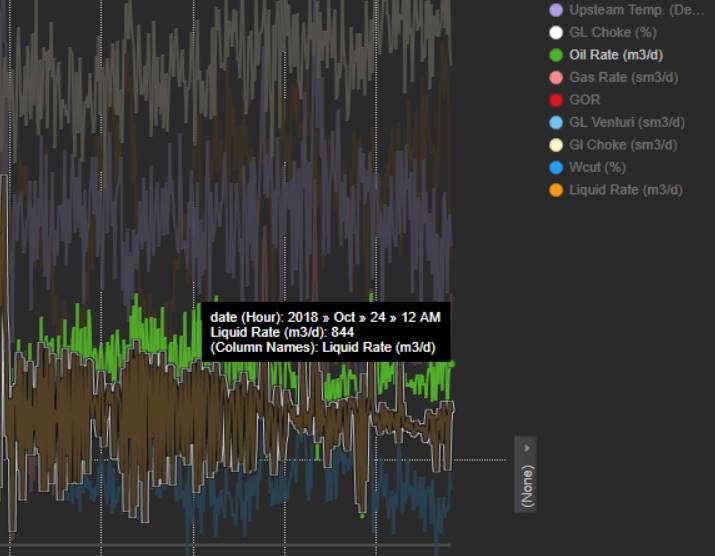Toggle the Wcut (%) series label

tap(597, 167)
